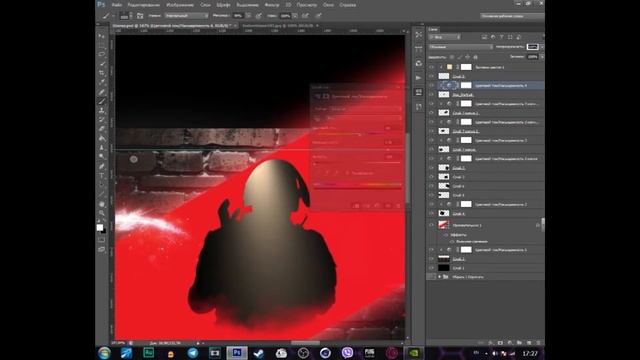Select the Gradient tool
The height and width of the screenshot is (360, 640).
coord(102,138)
